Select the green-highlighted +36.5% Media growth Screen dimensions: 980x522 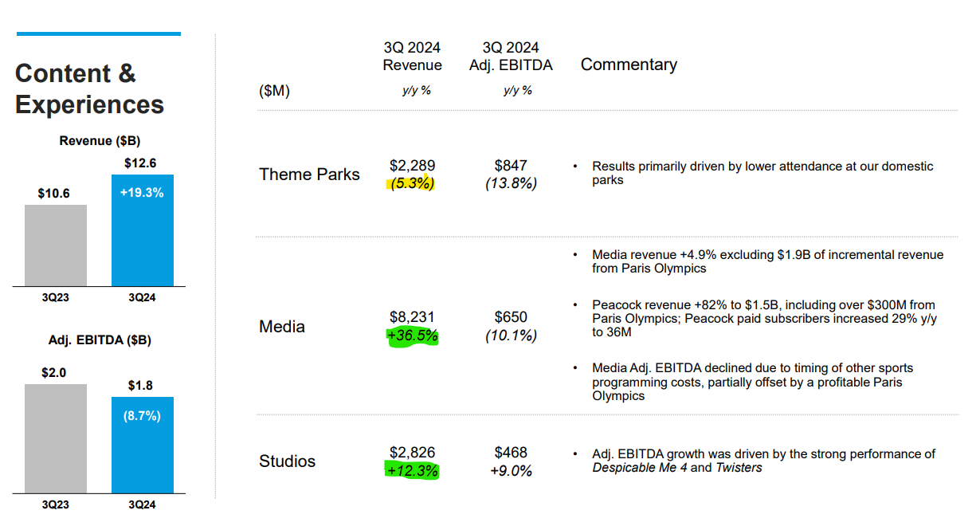413,336
